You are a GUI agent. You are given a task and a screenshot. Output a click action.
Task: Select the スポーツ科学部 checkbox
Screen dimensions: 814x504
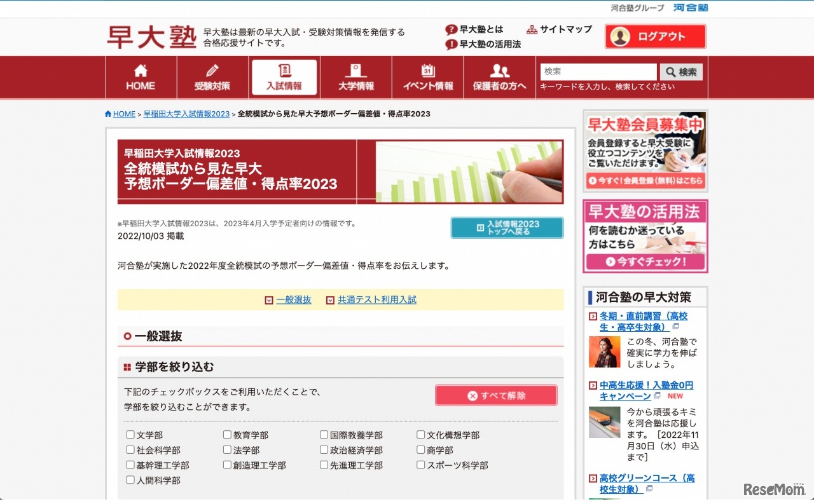tap(420, 465)
